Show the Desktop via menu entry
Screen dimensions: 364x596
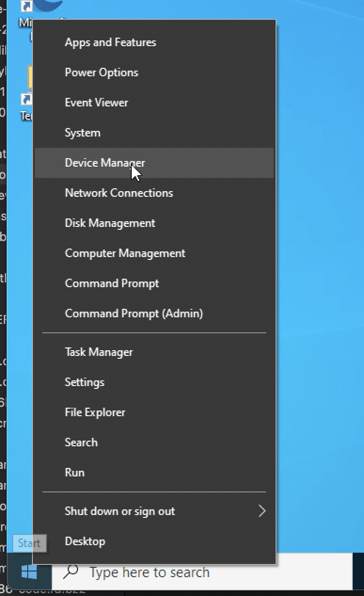(x=154, y=541)
